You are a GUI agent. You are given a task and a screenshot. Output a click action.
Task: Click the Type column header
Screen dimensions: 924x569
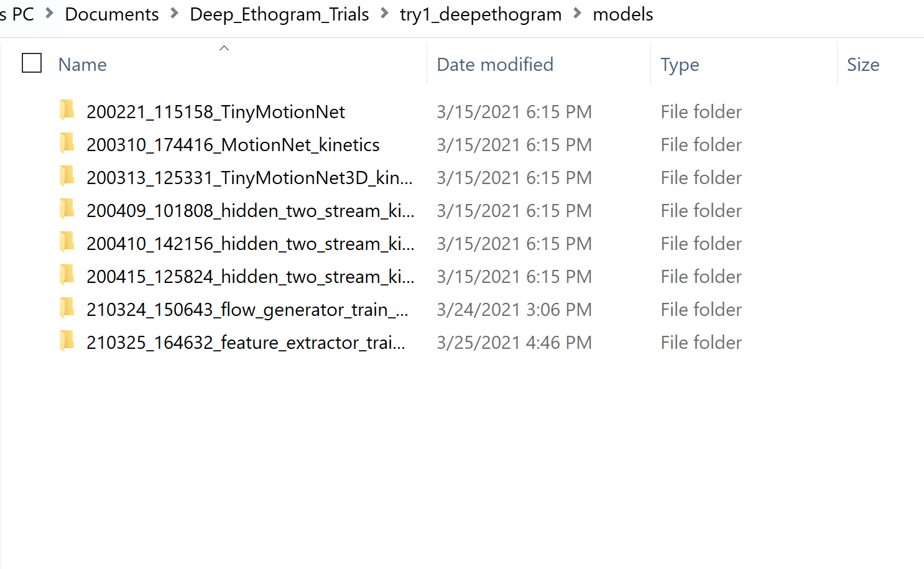coord(679,64)
